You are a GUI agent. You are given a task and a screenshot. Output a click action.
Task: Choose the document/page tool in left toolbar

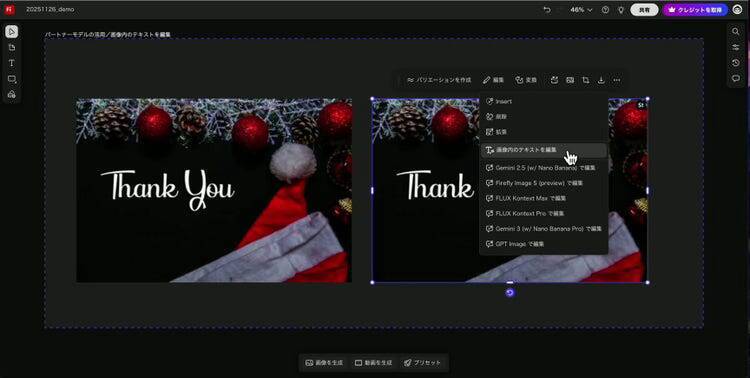(x=12, y=47)
